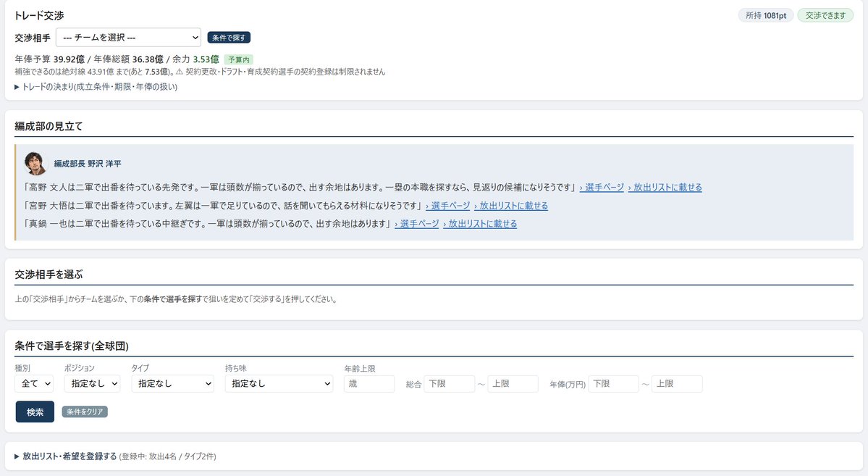Click the 条件をクリア button
868x476 pixels.
click(x=85, y=412)
